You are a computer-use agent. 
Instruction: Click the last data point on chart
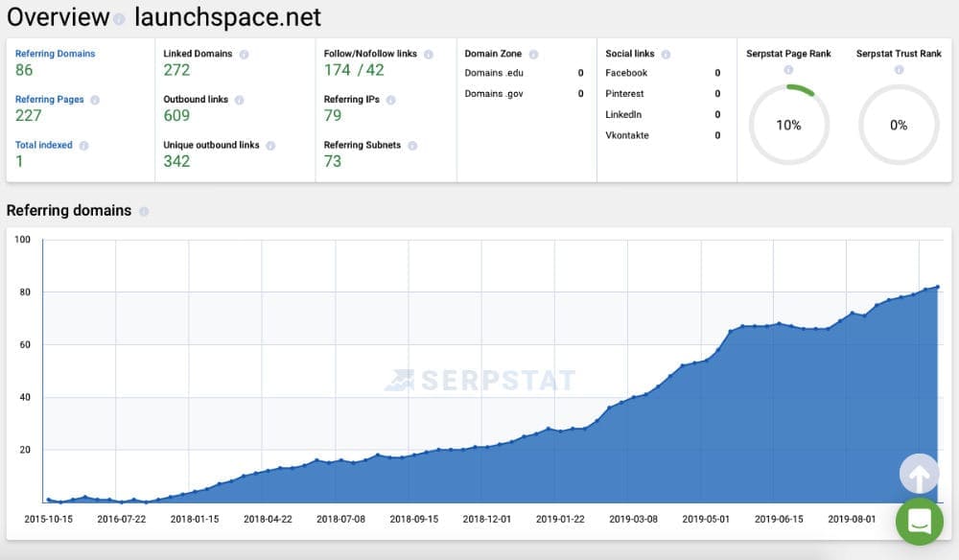point(937,286)
